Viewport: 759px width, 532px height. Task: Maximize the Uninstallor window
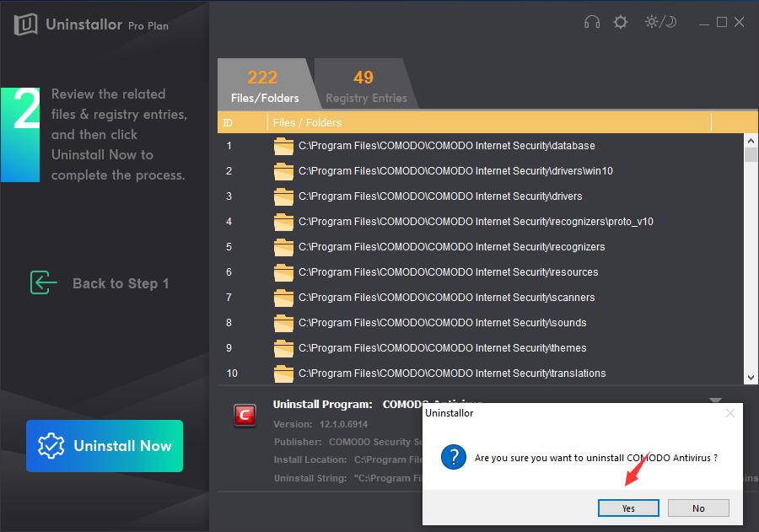coord(722,22)
